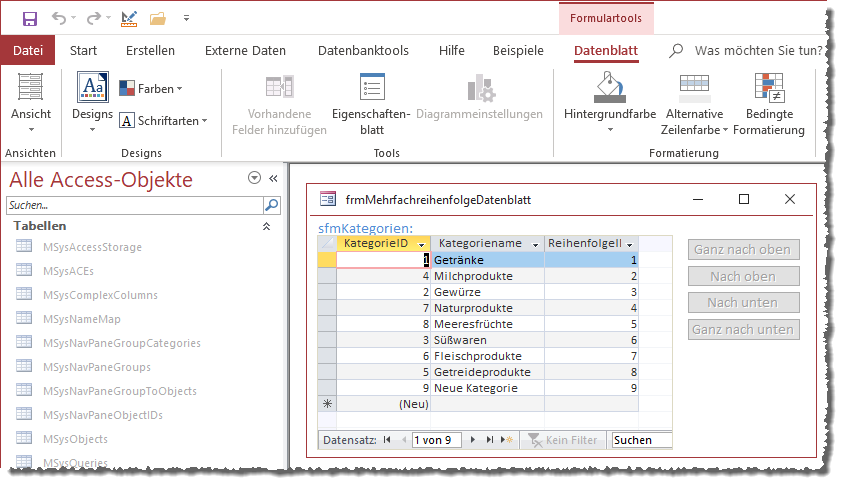Collapse the navigation pane with double chevron

[273, 178]
